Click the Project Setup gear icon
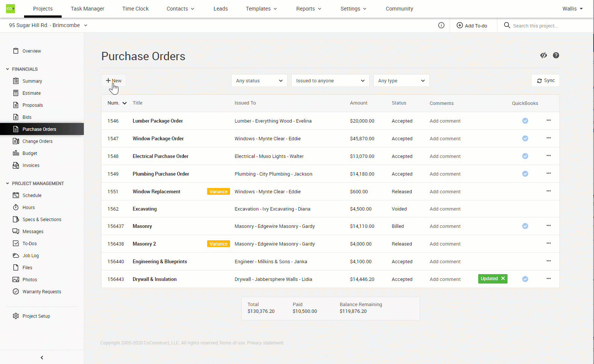 (16, 316)
